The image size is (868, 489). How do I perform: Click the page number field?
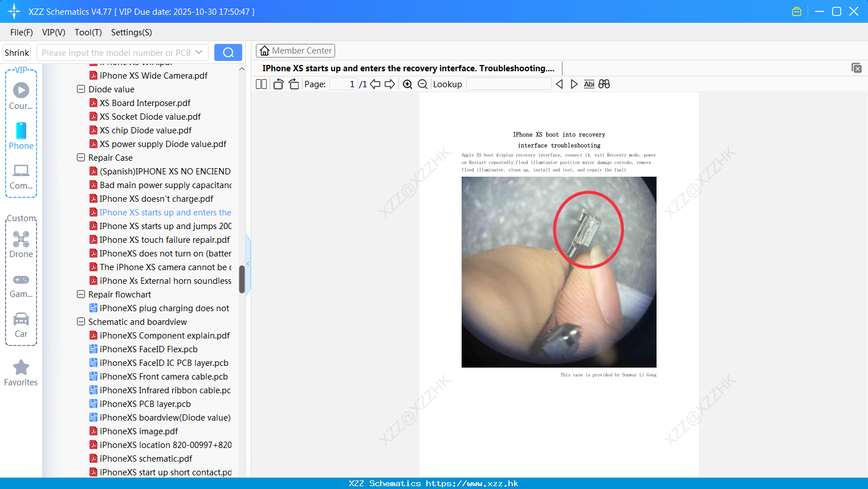(344, 84)
